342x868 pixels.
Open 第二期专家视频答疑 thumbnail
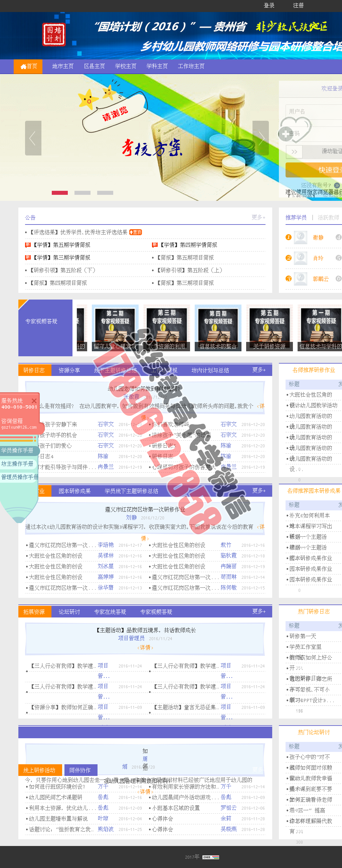click(115, 328)
